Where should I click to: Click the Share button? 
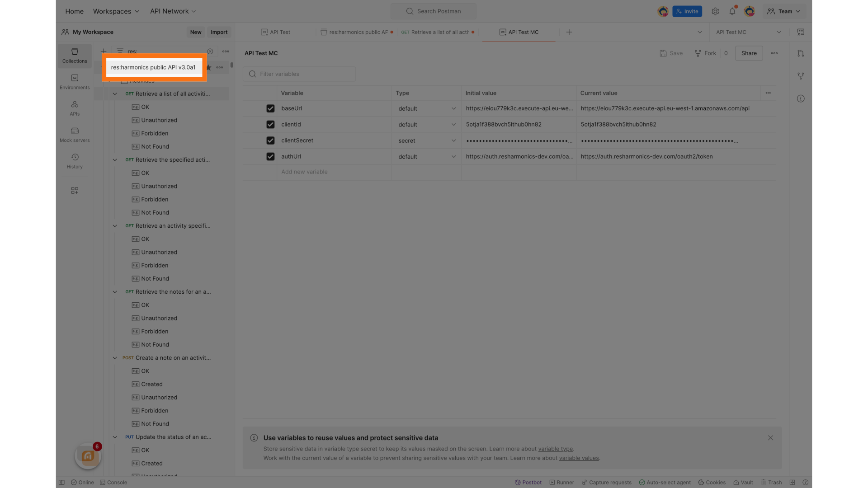click(749, 53)
